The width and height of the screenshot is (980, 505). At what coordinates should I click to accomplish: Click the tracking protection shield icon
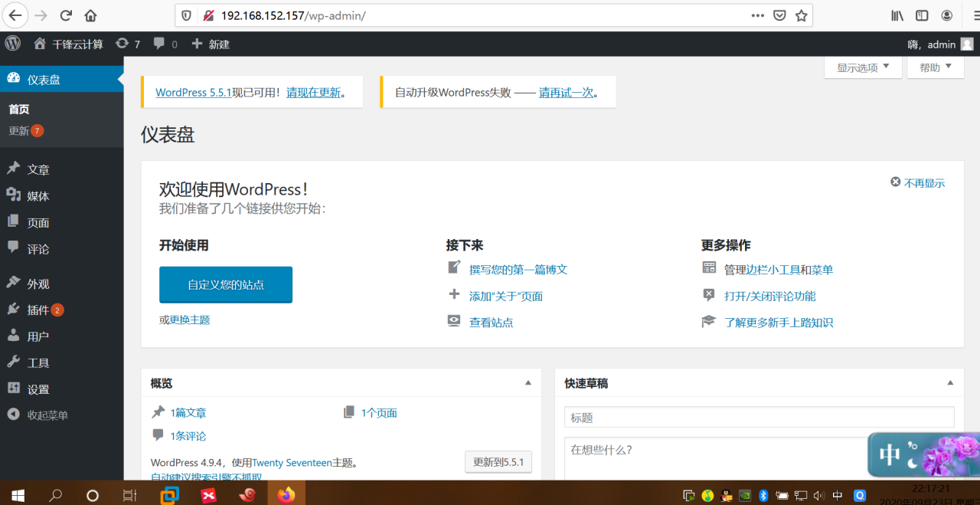tap(187, 15)
